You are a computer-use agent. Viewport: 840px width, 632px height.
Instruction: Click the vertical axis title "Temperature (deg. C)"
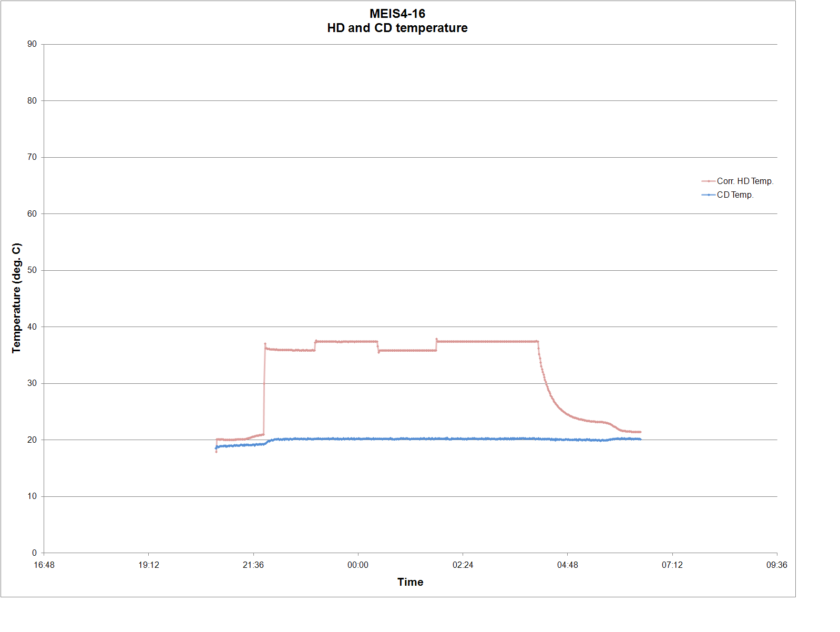pos(17,298)
